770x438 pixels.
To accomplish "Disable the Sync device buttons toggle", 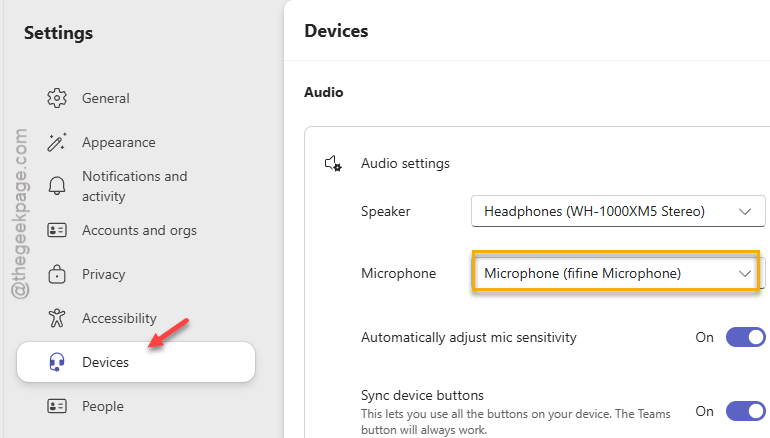I will coord(745,411).
